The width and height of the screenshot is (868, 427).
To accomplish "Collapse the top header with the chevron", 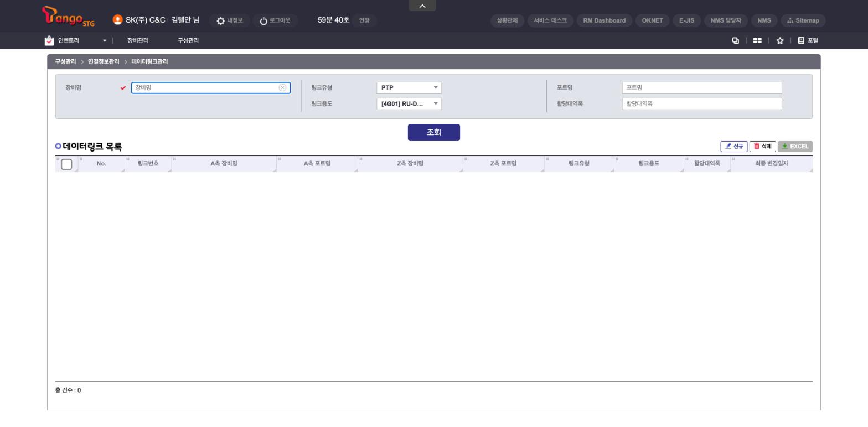I will tap(422, 6).
